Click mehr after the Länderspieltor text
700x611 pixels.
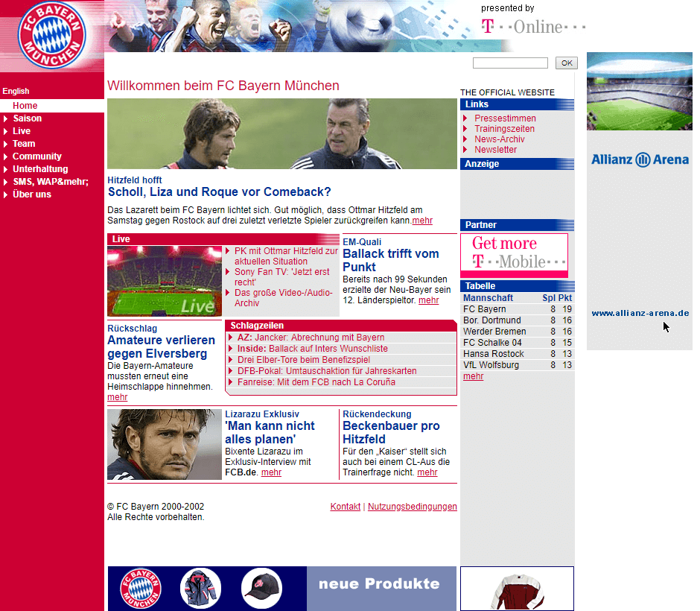[429, 300]
